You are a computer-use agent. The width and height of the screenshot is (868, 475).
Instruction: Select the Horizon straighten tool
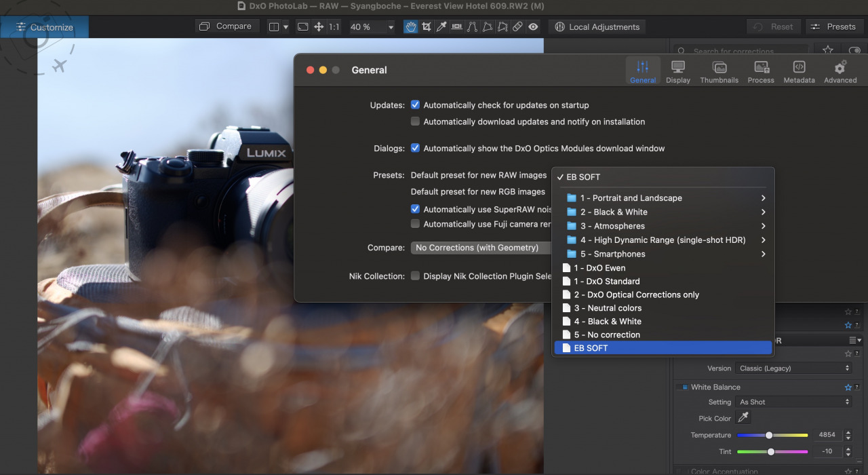pos(456,26)
